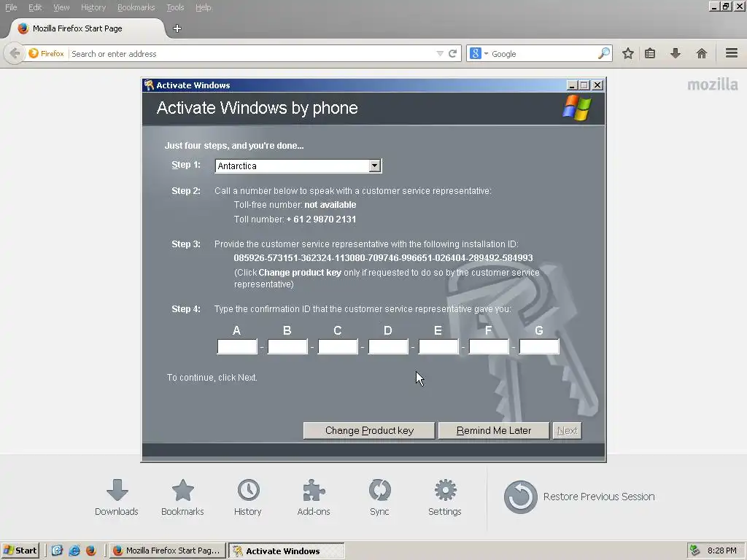The height and width of the screenshot is (560, 747).
Task: Reload the page with the refresh icon
Action: point(452,54)
